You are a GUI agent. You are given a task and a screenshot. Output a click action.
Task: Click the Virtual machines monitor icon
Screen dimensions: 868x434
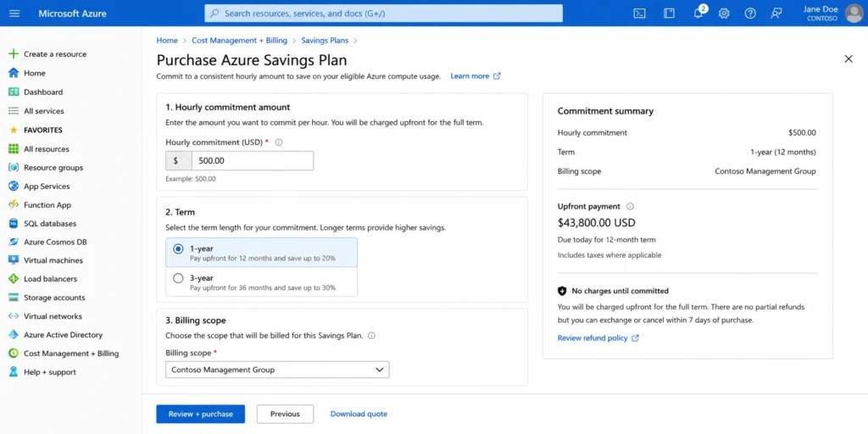[x=14, y=260]
